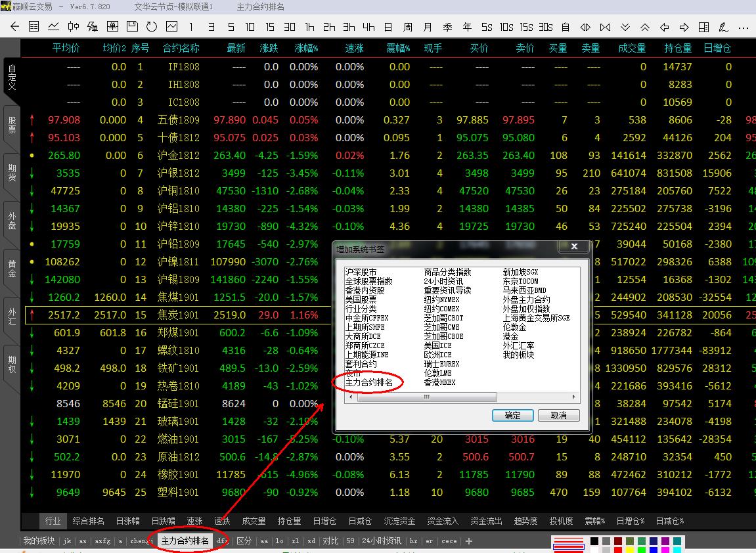Click 取消 button in dialog
The height and width of the screenshot is (553, 756).
coord(558,415)
